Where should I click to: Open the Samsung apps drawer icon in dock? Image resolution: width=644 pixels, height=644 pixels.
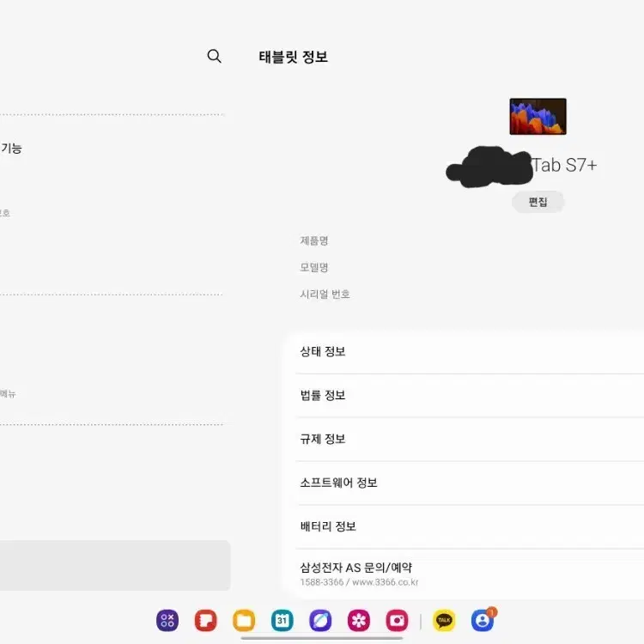pos(167,620)
